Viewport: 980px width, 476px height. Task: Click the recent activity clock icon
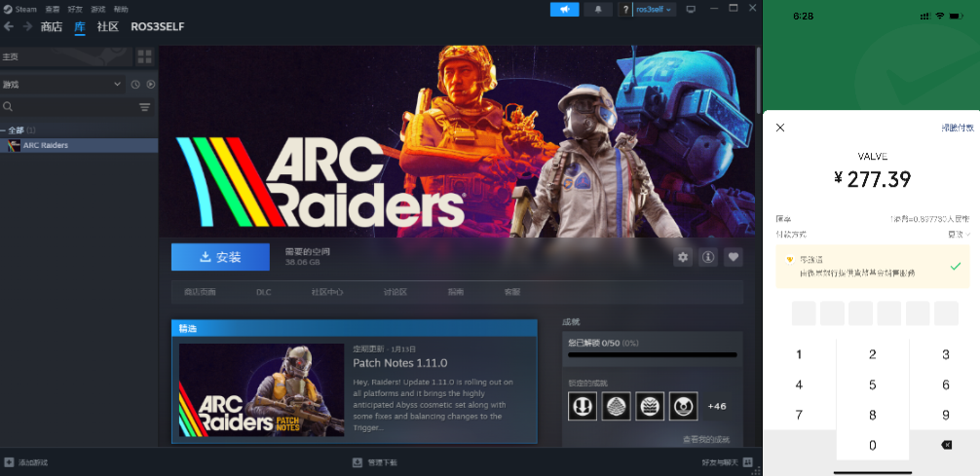point(135,85)
